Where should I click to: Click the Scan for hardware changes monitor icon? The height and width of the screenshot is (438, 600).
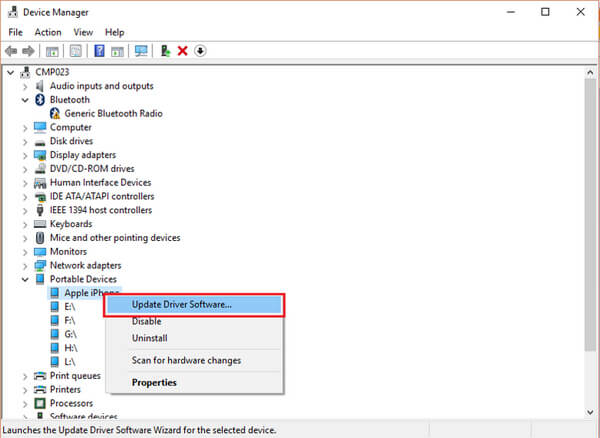pos(141,51)
